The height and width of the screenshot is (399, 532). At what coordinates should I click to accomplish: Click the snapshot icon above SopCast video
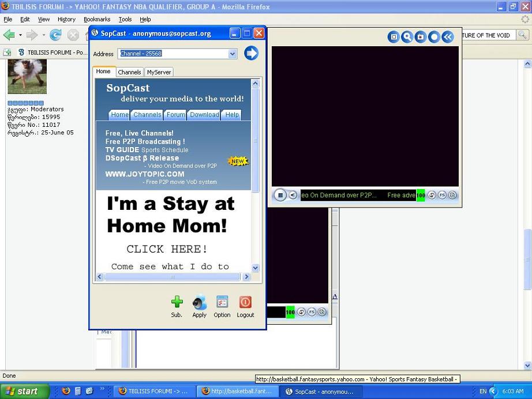coord(421,36)
